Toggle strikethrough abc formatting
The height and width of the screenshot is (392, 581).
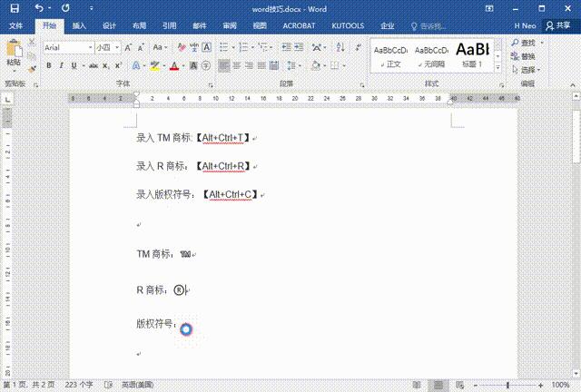[x=94, y=65]
